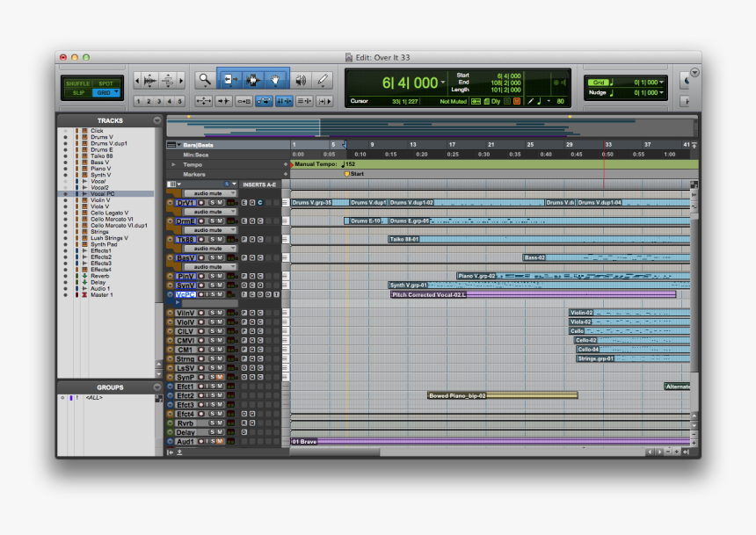This screenshot has height=535, width=756.
Task: Expand the Tempo ruler
Action: click(x=173, y=164)
